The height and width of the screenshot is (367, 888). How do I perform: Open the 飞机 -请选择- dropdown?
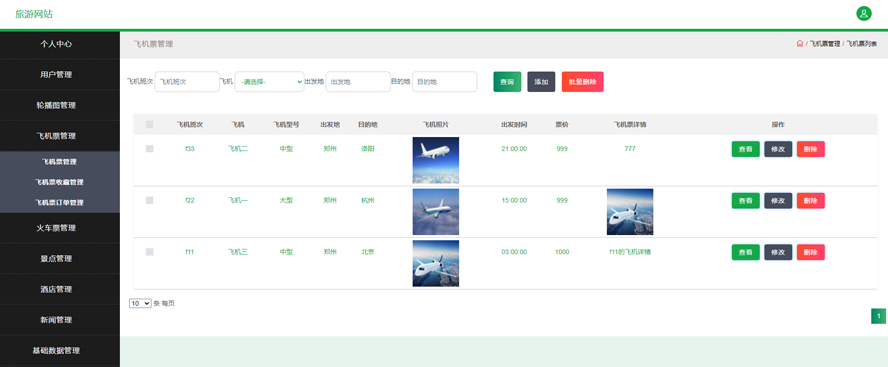270,82
